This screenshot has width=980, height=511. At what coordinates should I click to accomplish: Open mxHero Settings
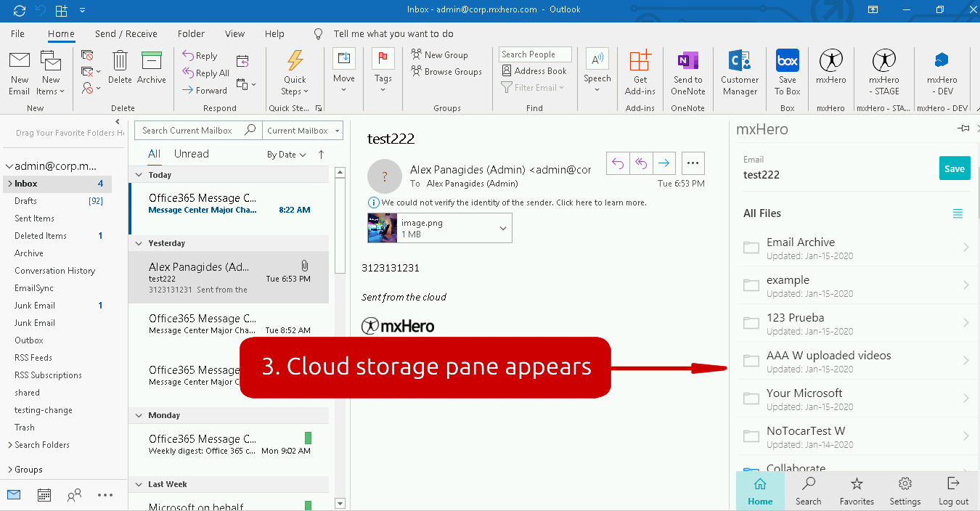905,491
